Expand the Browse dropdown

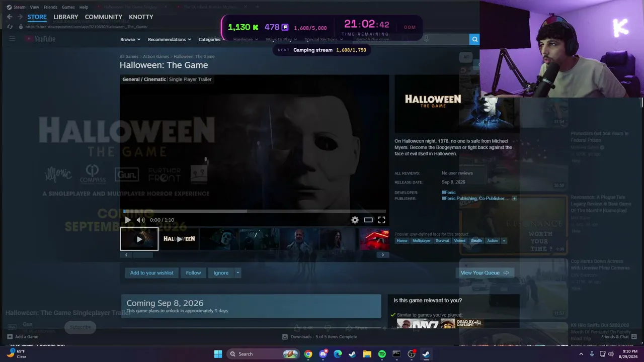point(130,39)
